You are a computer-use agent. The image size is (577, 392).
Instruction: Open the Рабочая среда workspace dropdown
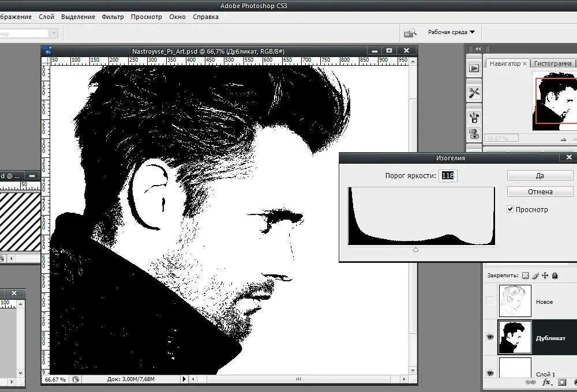point(451,32)
